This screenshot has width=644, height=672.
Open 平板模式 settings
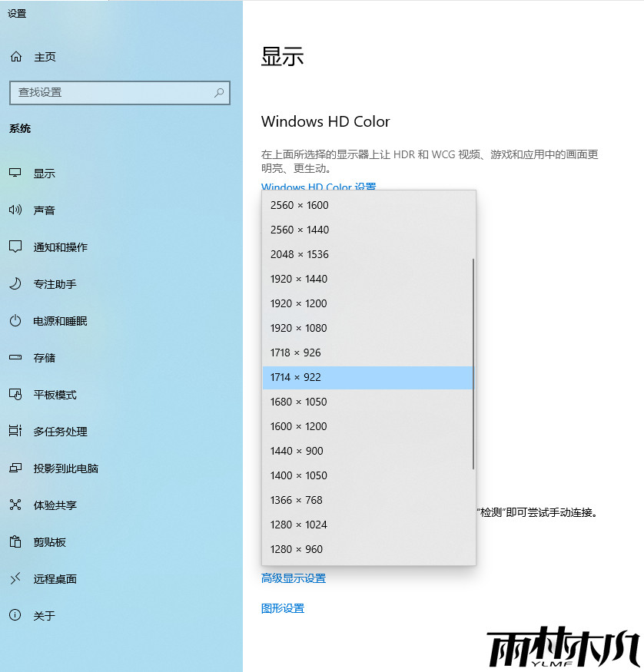coord(56,395)
